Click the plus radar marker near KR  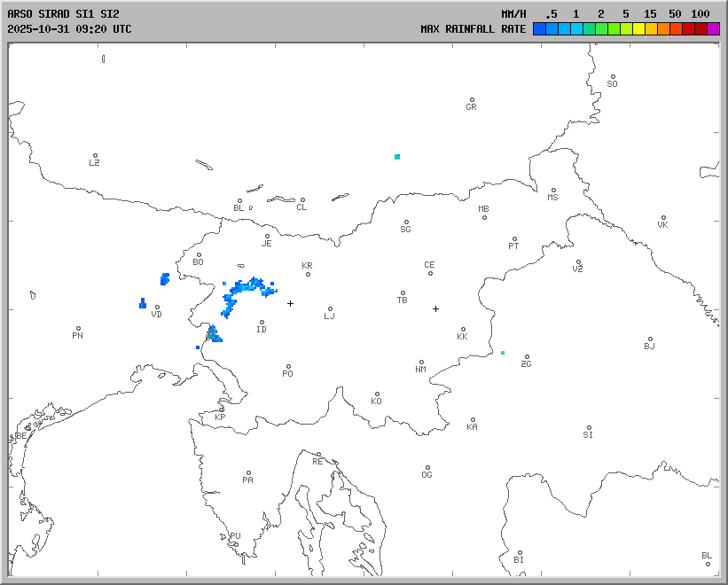click(x=290, y=304)
